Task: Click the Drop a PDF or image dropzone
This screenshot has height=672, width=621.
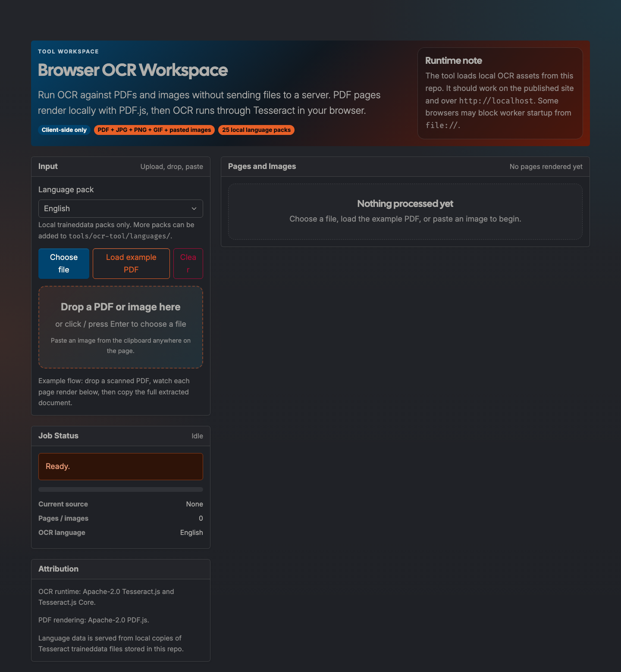Action: [x=121, y=327]
